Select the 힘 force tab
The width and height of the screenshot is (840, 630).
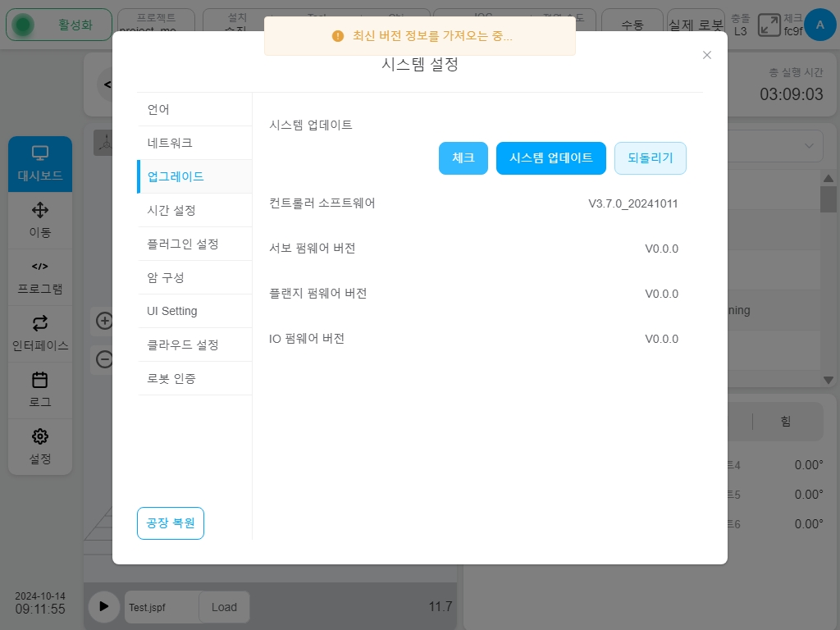tap(786, 422)
